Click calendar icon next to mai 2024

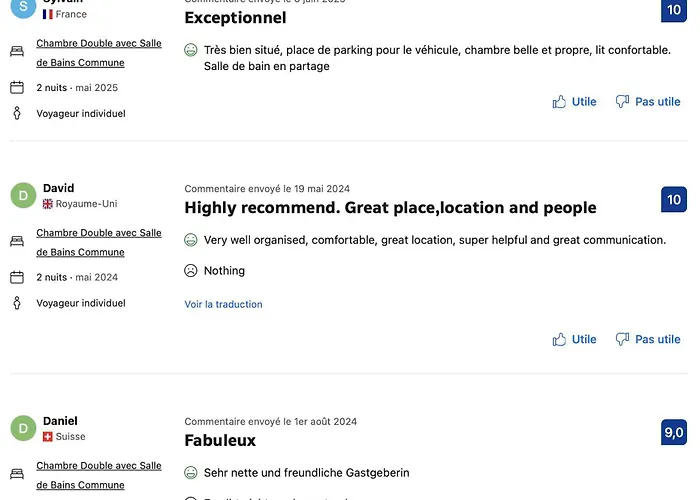tap(17, 277)
